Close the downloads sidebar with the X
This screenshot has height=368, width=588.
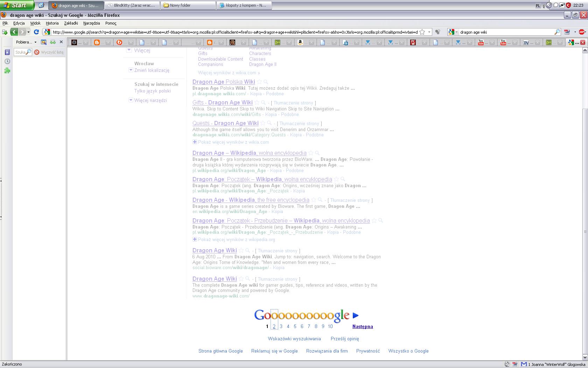pyautogui.click(x=61, y=42)
